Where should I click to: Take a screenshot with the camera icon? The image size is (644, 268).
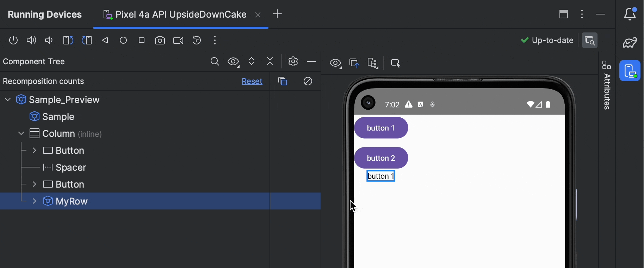tap(160, 41)
